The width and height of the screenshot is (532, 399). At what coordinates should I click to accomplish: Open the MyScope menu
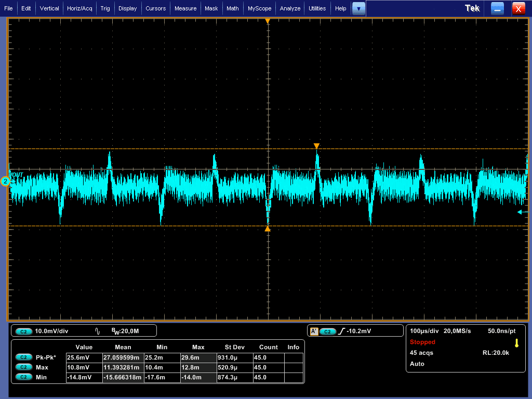tap(259, 8)
